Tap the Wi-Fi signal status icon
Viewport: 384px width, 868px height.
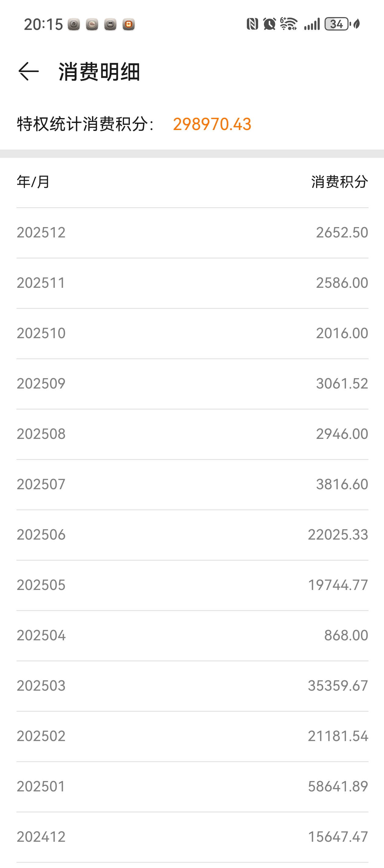[x=289, y=24]
